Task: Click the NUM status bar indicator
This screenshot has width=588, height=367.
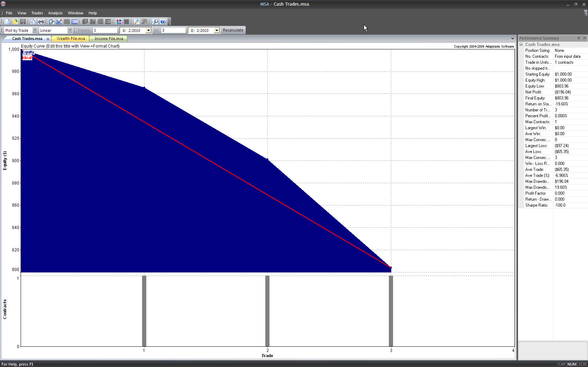Action: [x=572, y=364]
